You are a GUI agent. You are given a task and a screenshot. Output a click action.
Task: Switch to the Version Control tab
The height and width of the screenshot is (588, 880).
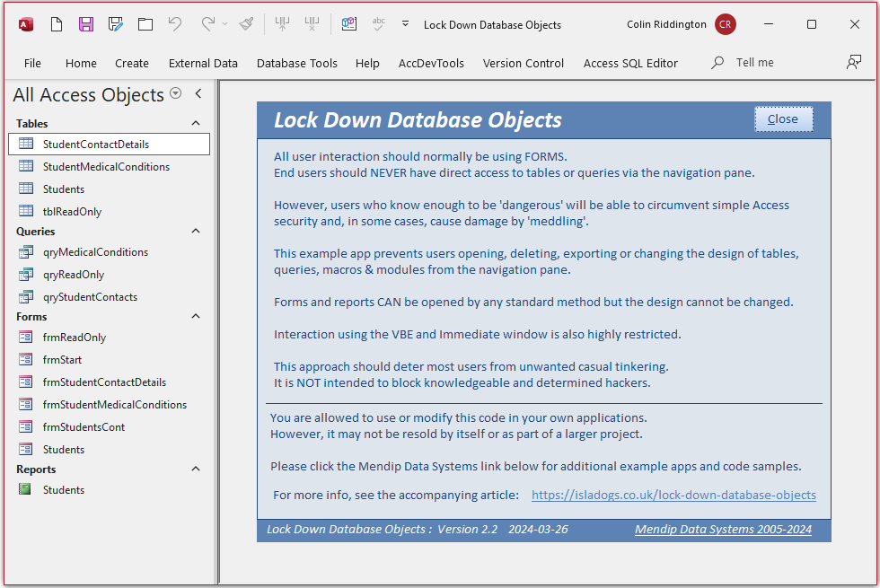point(523,63)
